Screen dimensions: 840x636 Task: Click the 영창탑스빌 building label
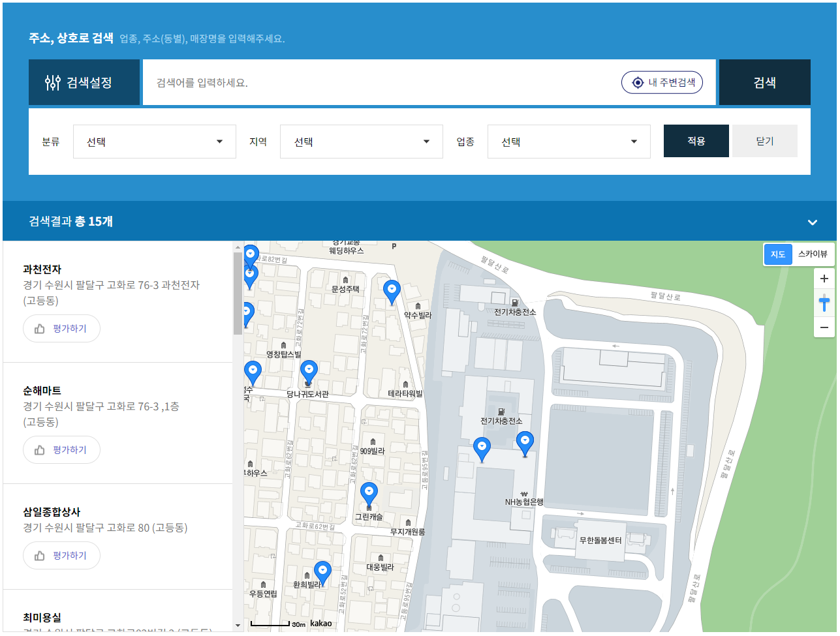click(x=284, y=354)
